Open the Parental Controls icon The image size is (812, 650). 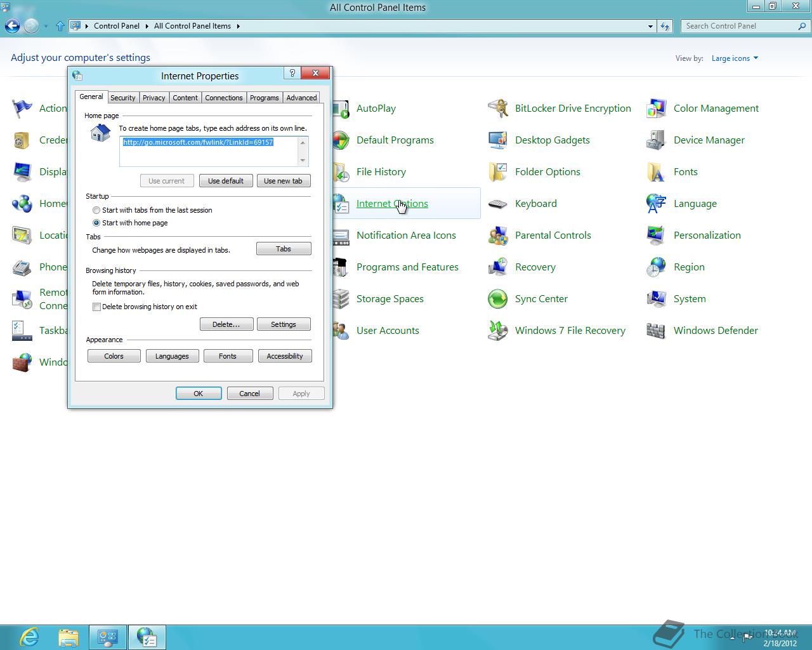(498, 235)
